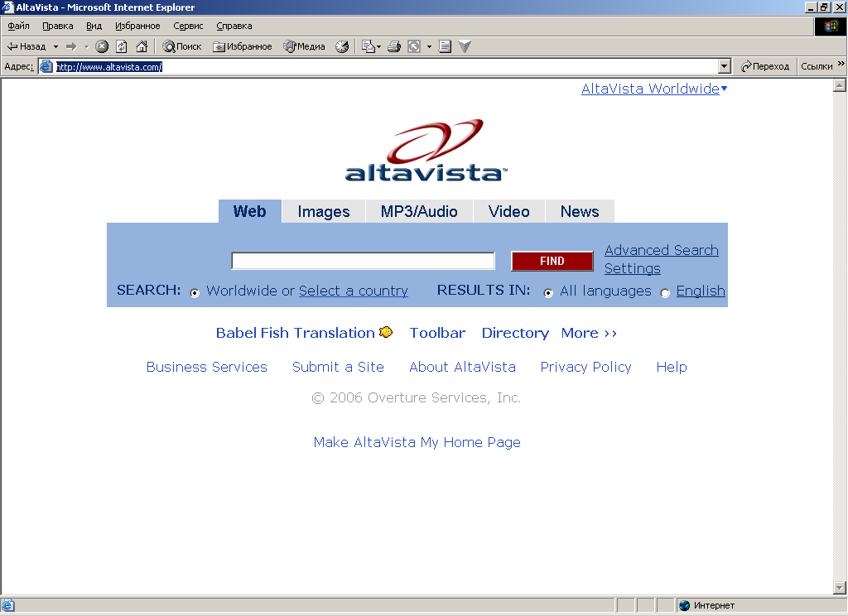Screen dimensions: 848x616
Task: Click the forward arrow in toolbar
Action: pyautogui.click(x=71, y=46)
